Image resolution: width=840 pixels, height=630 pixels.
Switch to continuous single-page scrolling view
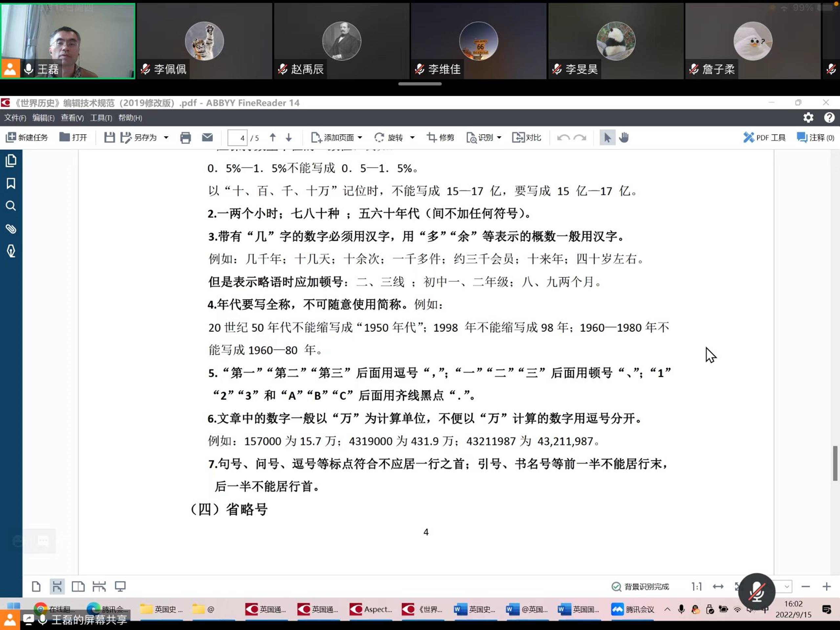point(57,586)
